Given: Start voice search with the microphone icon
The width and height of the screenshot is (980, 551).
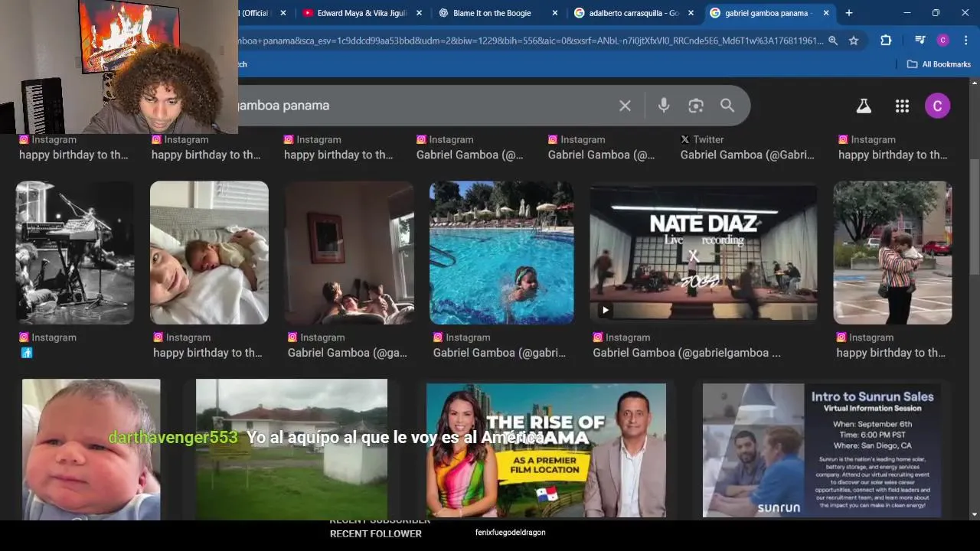Looking at the screenshot, I should 664,106.
